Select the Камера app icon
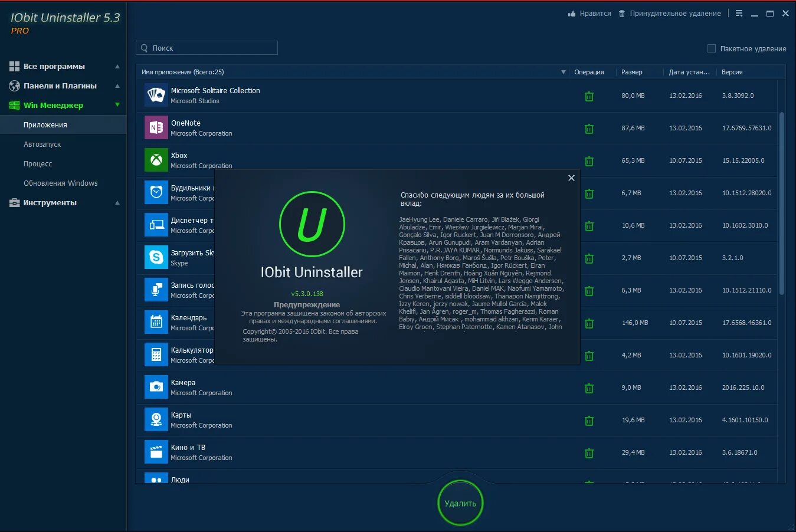Image resolution: width=796 pixels, height=532 pixels. [x=156, y=387]
